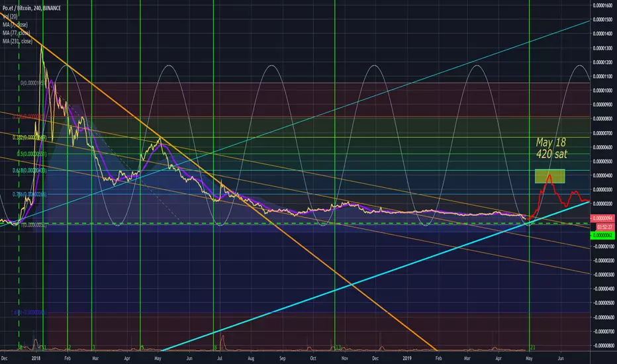Click the 0.00001000 price axis label
The width and height of the screenshot is (617, 364).
[x=603, y=91]
